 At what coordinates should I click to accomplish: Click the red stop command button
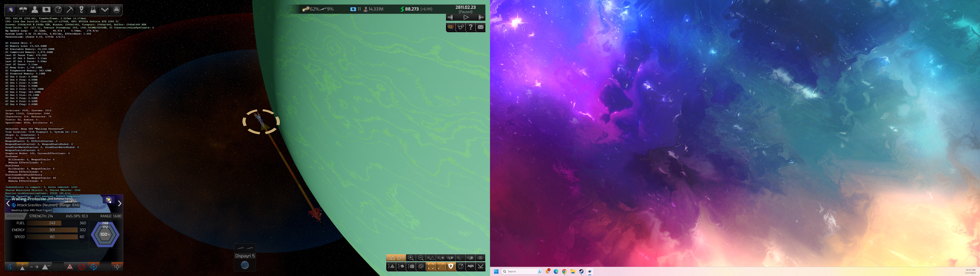coord(81,267)
